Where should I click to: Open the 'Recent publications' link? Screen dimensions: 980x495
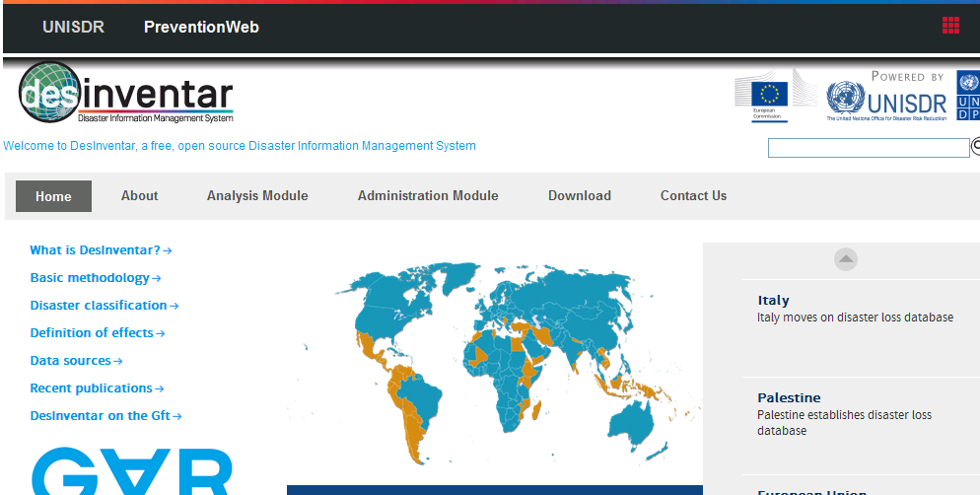pos(97,389)
